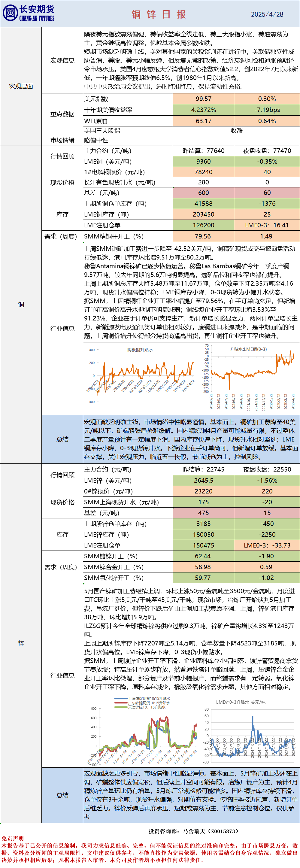Select the 美国三大股指 label
This screenshot has width=300, height=868.
(x=102, y=131)
